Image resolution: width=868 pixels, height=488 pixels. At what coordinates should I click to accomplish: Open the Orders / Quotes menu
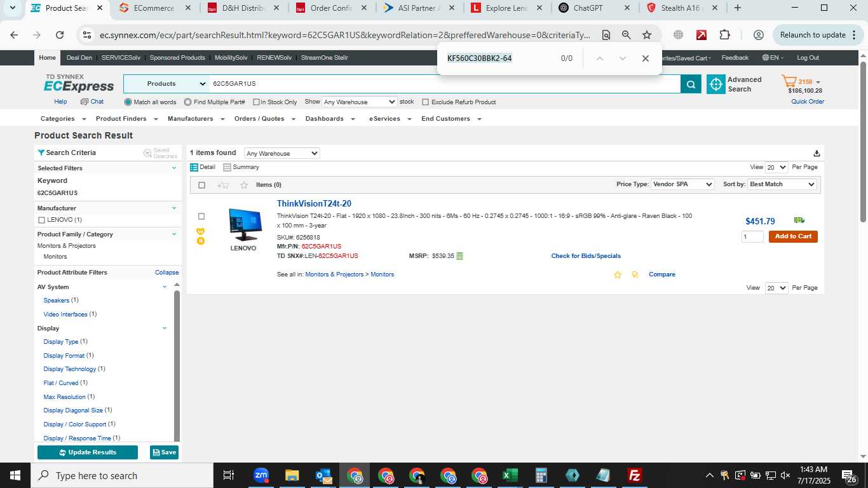point(264,119)
